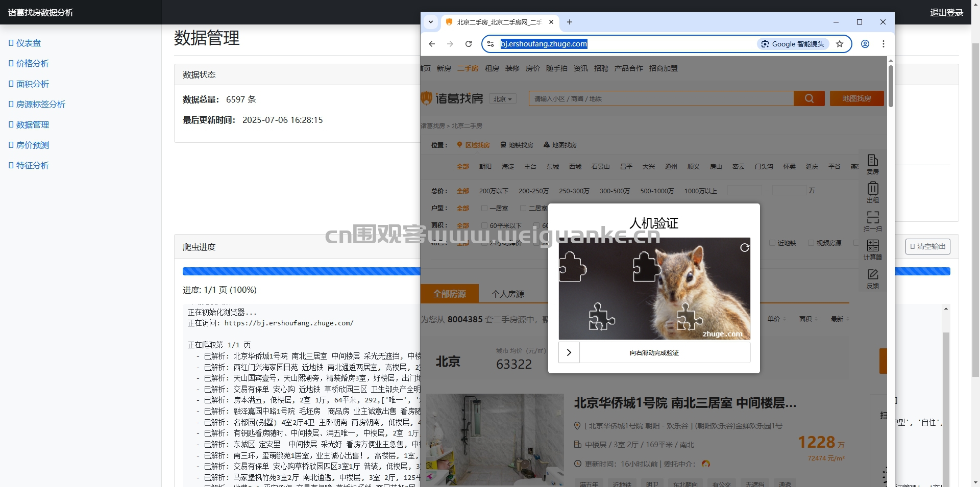Open 租房 in site navigation

[x=492, y=68]
